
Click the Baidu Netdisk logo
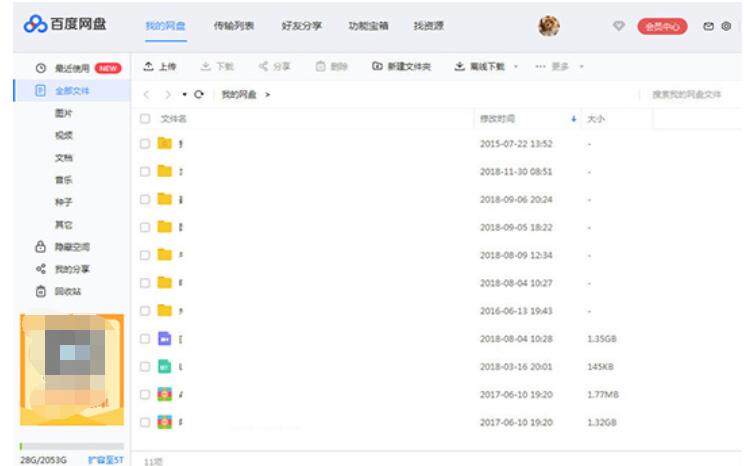66,27
